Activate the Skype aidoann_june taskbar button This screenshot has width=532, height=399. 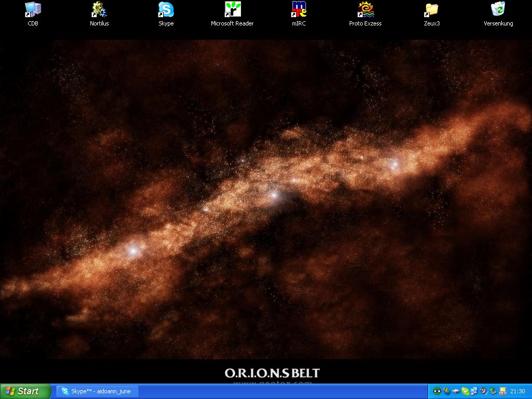(x=97, y=391)
